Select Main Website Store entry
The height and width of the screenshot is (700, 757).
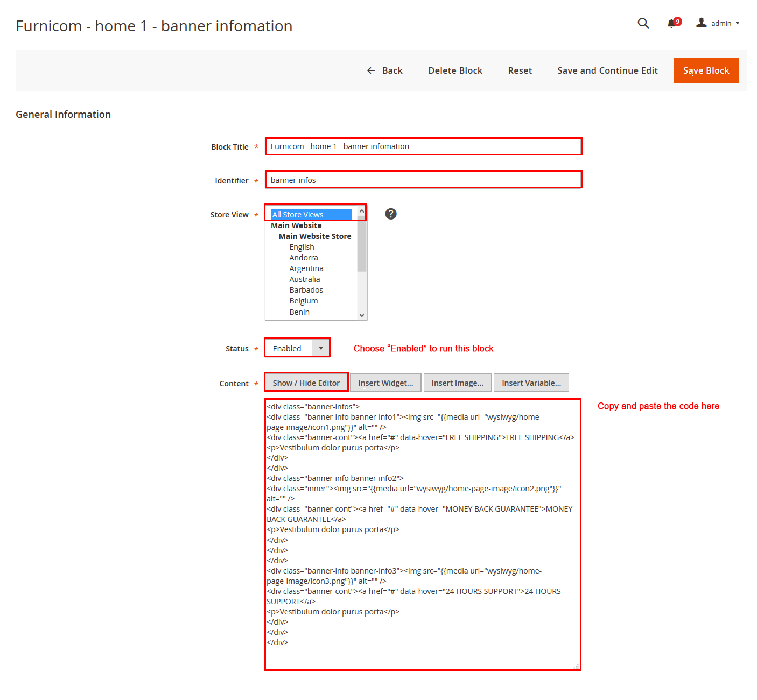[x=315, y=236]
